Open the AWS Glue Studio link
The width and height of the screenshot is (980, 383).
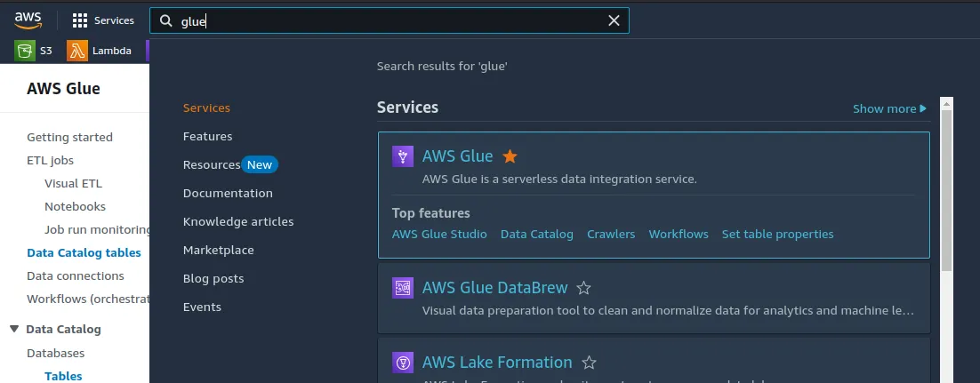point(439,235)
